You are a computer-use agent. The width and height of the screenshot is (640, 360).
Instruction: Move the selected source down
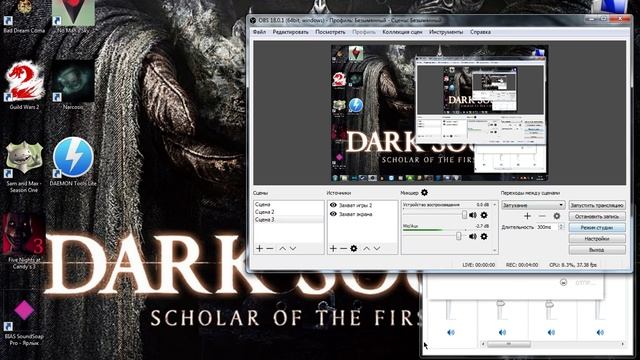pos(377,248)
